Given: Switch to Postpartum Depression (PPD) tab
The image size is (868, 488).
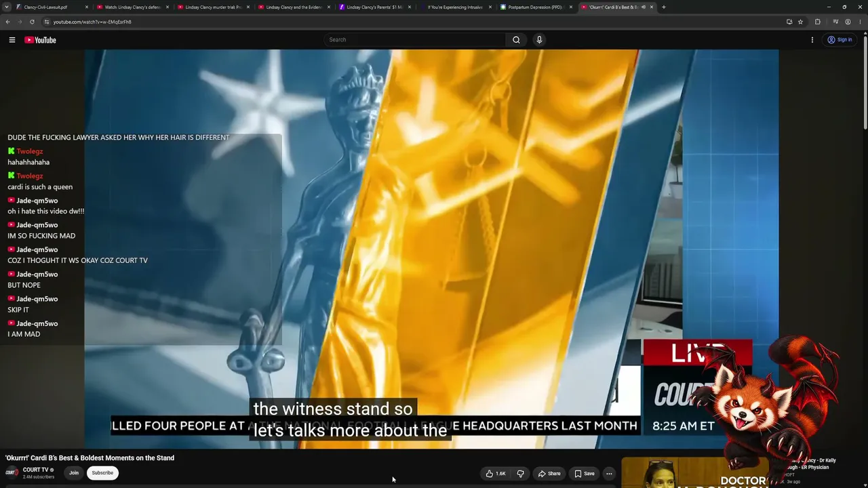Looking at the screenshot, I should click(x=535, y=7).
